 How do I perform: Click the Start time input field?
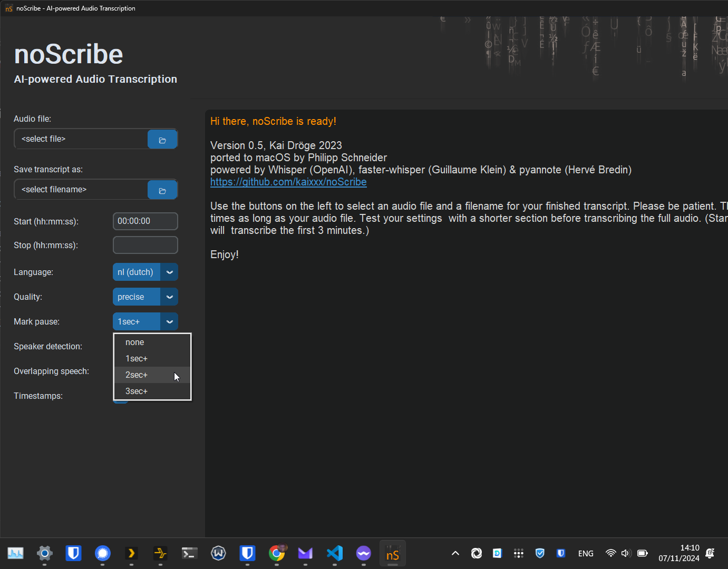(145, 221)
